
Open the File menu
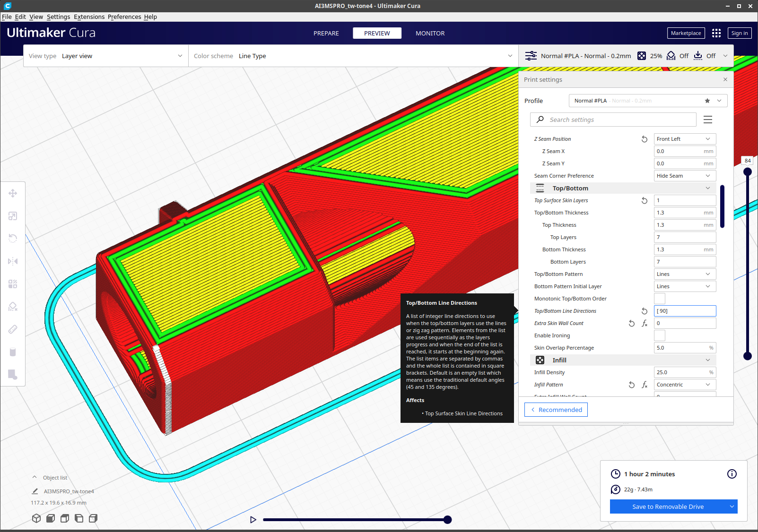7,17
